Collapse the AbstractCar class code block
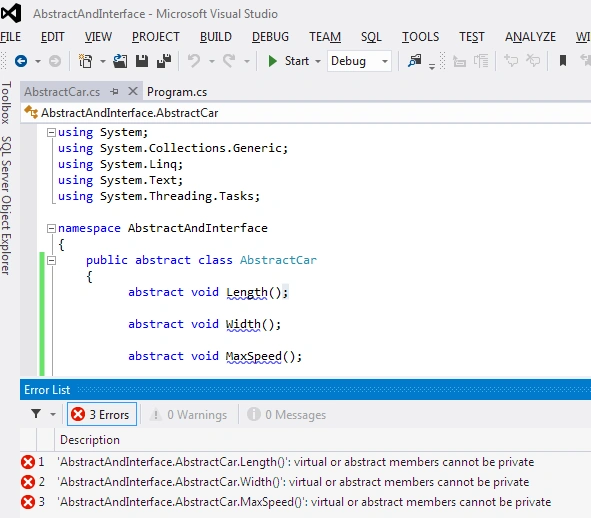Viewport: 591px width, 518px height. (x=51, y=260)
